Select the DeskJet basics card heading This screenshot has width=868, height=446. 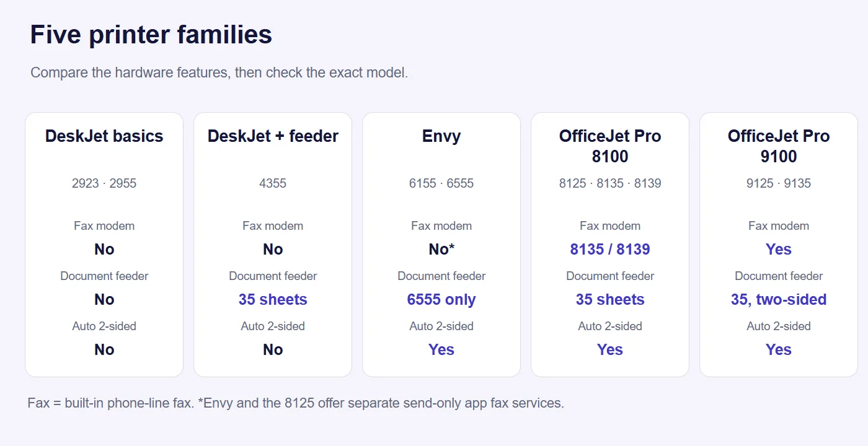(x=104, y=136)
